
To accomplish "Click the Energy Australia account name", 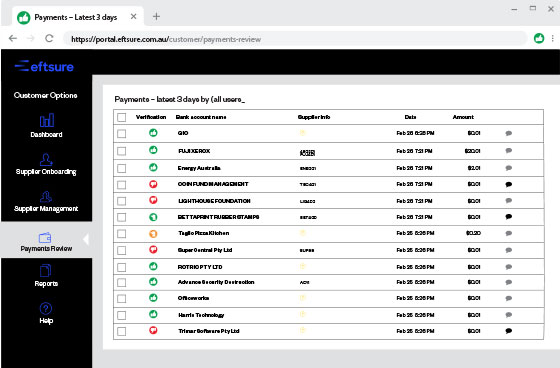I will 199,168.
